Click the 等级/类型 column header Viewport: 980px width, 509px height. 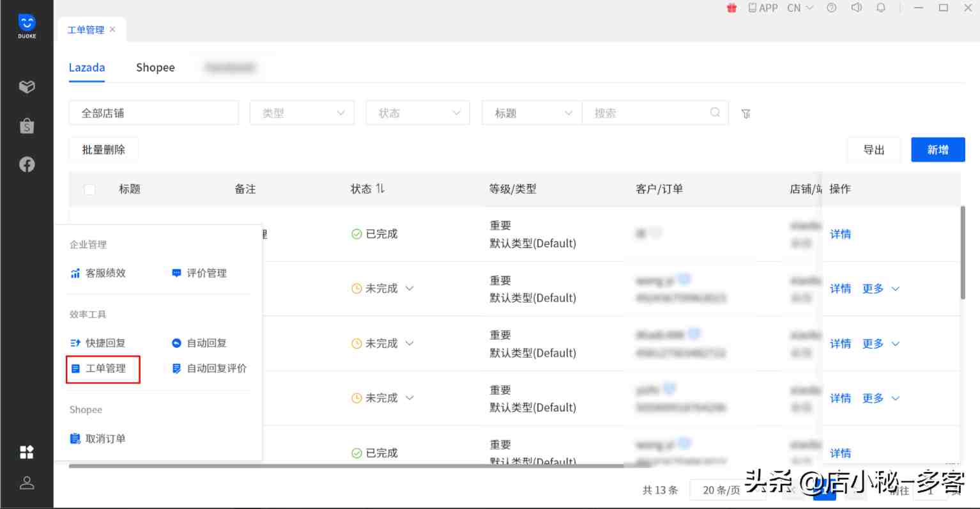513,189
